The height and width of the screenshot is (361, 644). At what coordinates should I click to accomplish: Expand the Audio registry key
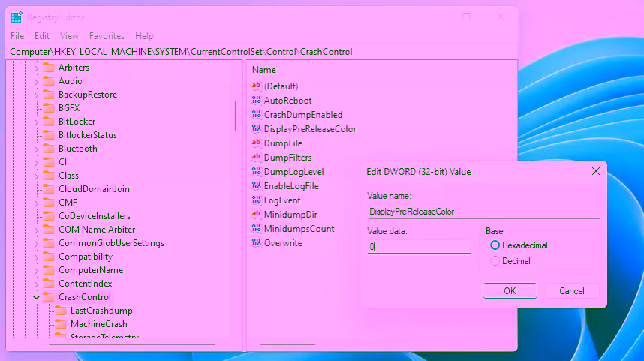(36, 81)
